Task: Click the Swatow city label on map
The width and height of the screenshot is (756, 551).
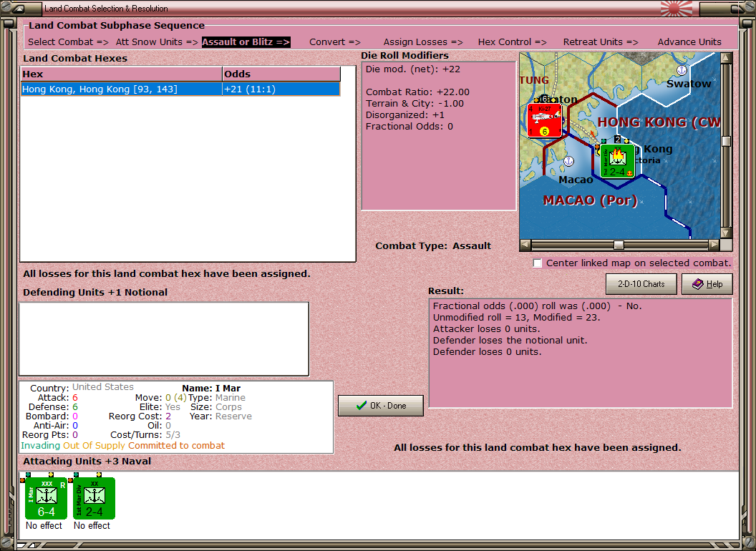Action: [x=689, y=84]
